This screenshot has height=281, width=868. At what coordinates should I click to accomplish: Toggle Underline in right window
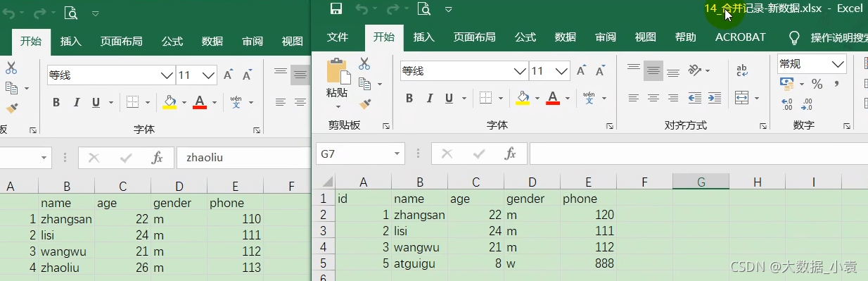click(448, 98)
